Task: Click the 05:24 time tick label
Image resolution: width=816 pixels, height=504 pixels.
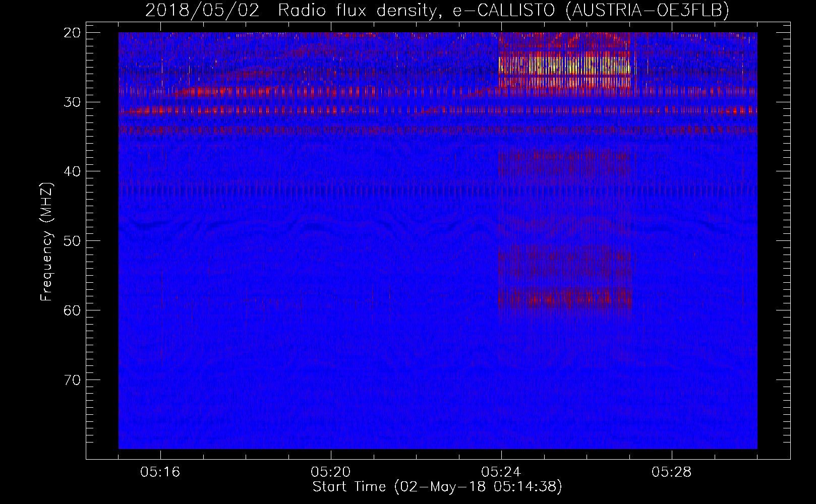Action: [x=501, y=472]
